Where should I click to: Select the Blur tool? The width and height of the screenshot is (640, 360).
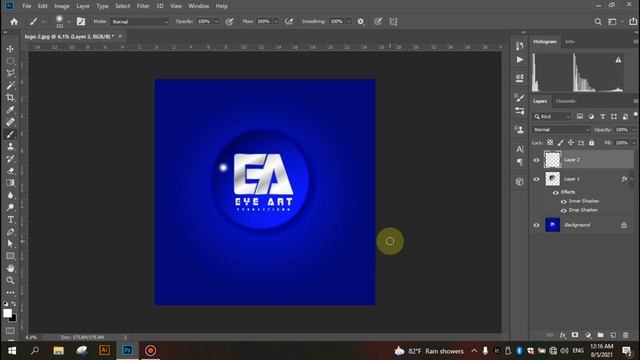point(10,195)
